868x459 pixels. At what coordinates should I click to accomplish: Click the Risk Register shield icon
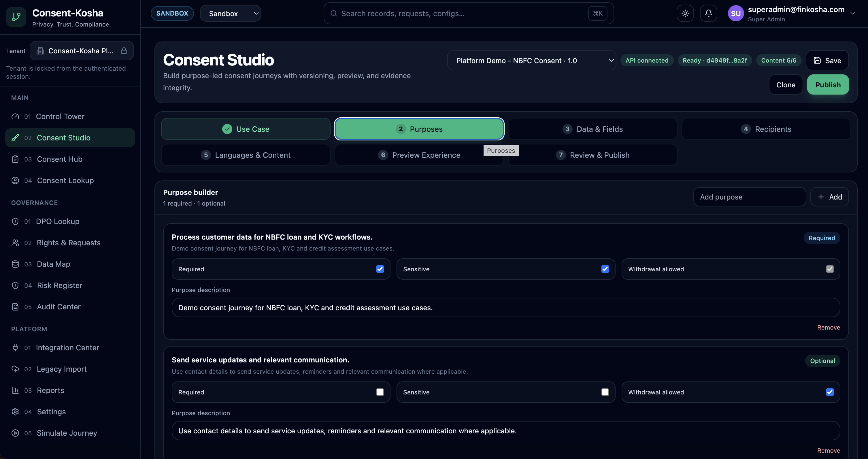pos(15,285)
